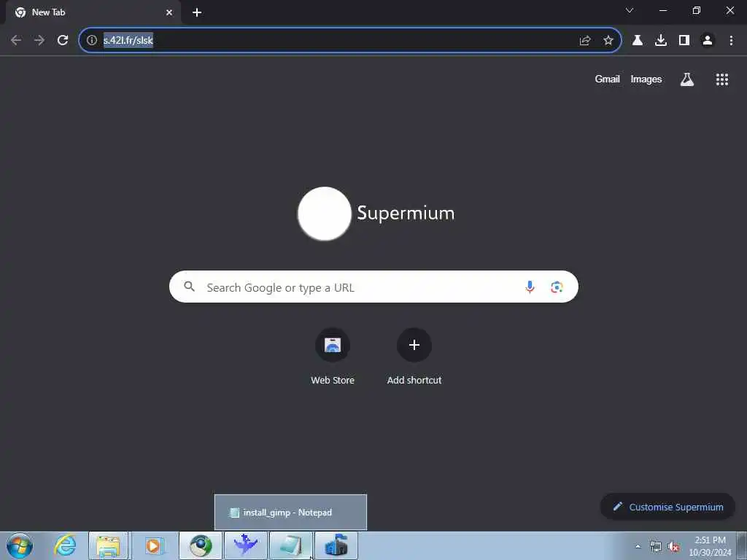This screenshot has width=747, height=560.
Task: Open the Web Store shortcut
Action: (333, 345)
